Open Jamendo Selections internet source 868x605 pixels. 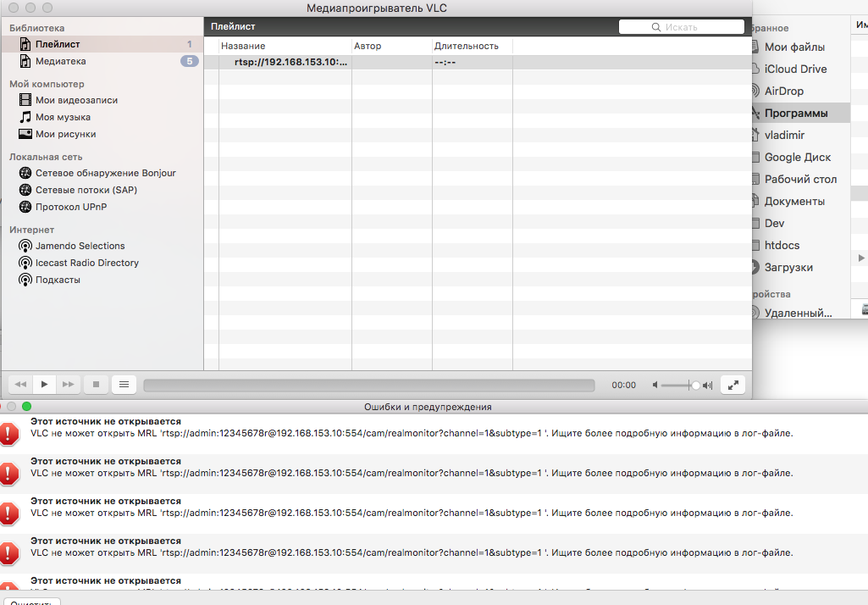(80, 246)
